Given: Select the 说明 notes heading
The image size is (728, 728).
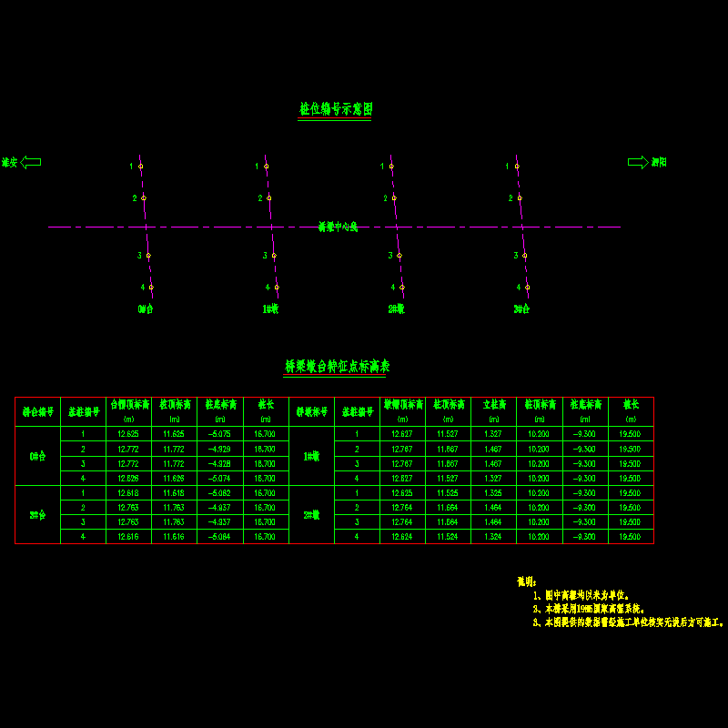Looking at the screenshot, I should (x=527, y=581).
